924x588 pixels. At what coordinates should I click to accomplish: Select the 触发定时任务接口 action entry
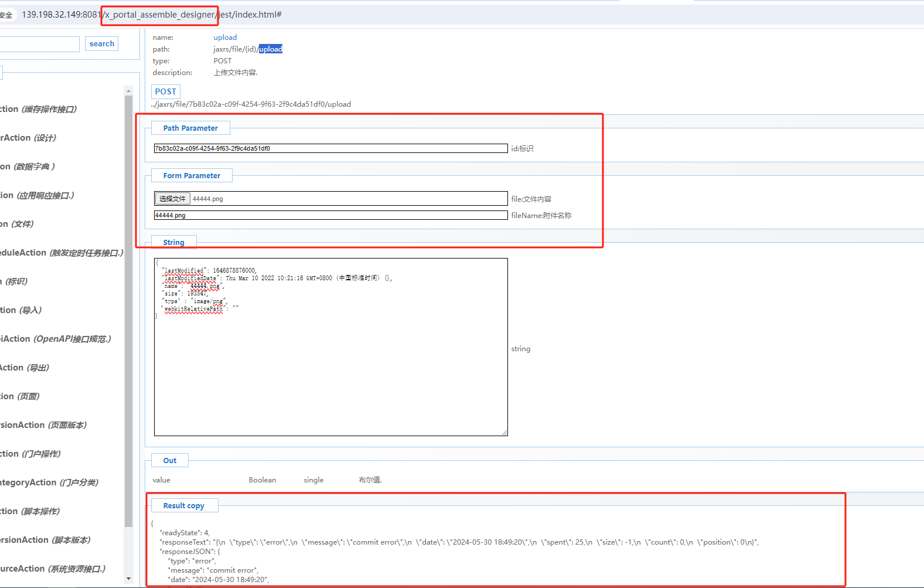click(62, 253)
